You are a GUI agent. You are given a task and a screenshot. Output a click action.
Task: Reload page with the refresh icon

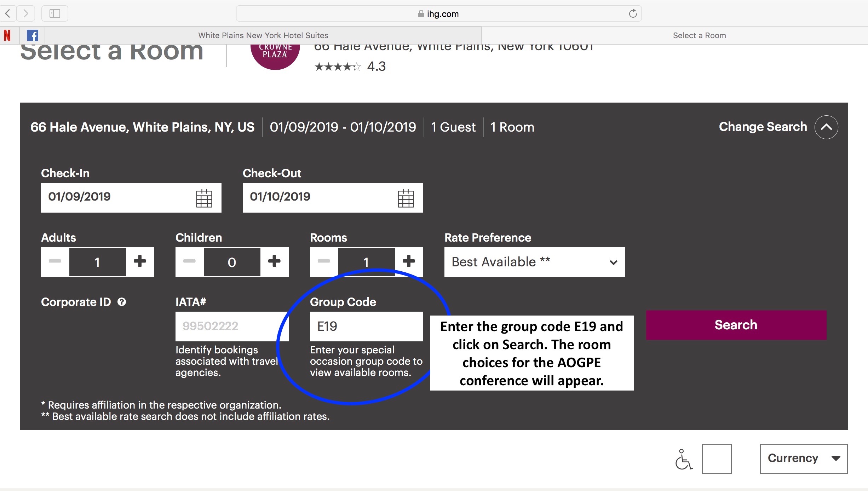coord(633,13)
